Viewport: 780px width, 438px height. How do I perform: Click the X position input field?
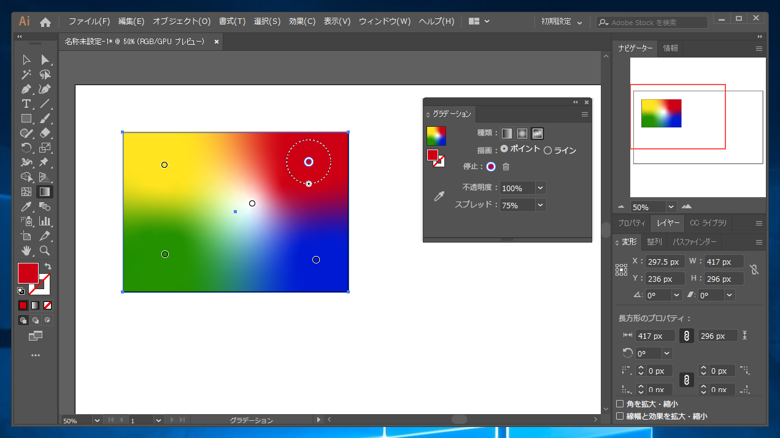tap(665, 262)
